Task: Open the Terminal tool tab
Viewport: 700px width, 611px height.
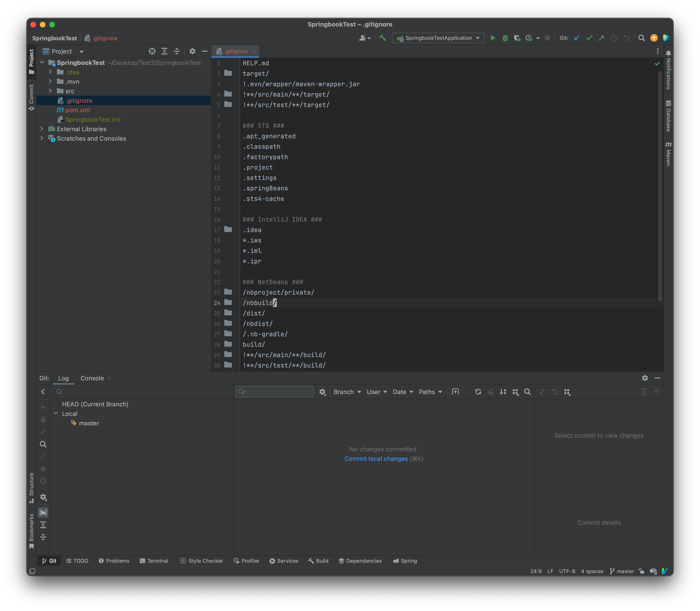Action: pos(154,561)
